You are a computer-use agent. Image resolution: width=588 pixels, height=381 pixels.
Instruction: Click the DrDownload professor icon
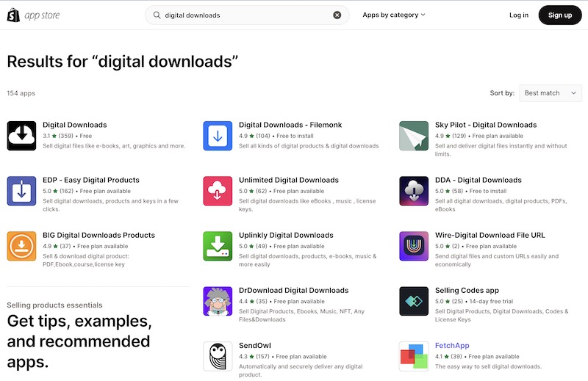point(218,301)
